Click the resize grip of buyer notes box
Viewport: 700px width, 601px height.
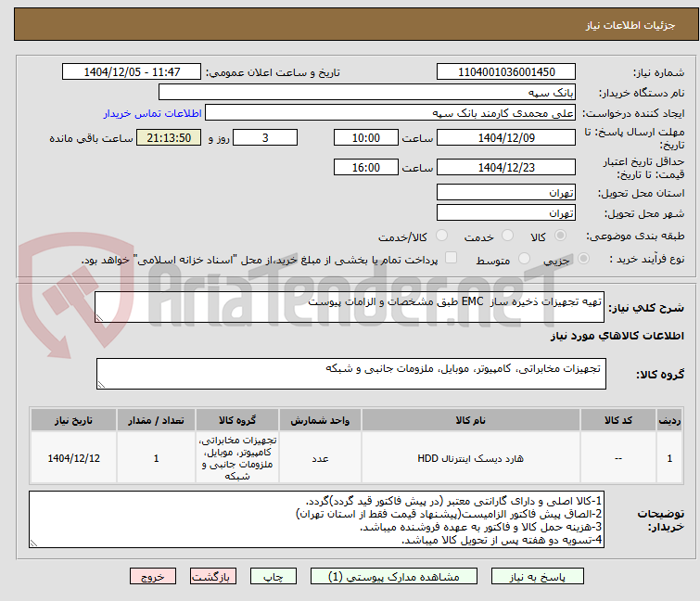33,543
